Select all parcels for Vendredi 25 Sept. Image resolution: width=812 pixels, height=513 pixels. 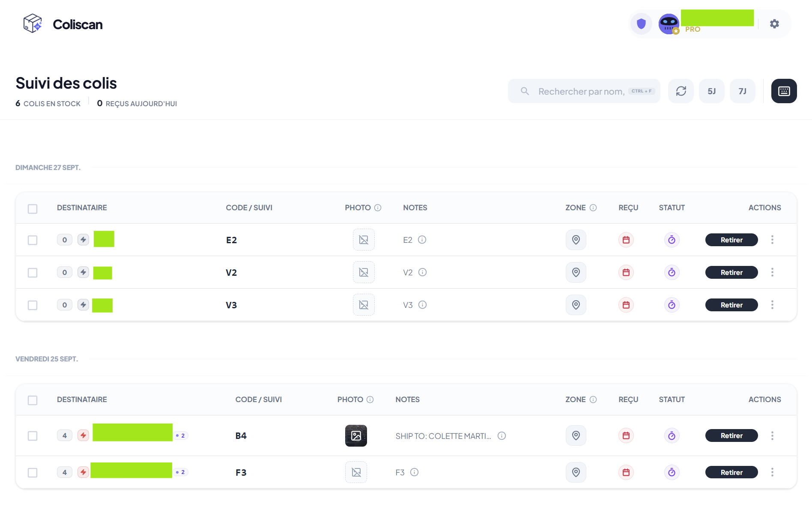coord(33,400)
